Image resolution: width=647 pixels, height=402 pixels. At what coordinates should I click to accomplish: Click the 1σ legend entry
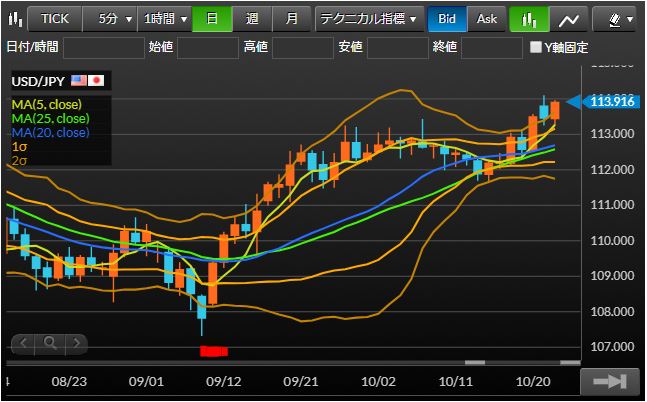coord(19,147)
